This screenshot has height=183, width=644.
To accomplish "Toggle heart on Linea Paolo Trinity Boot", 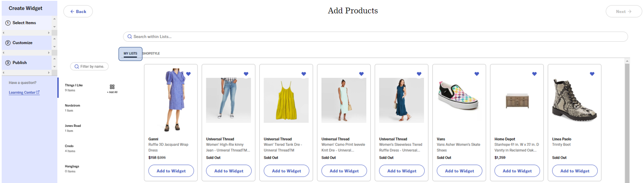I will 592,74.
